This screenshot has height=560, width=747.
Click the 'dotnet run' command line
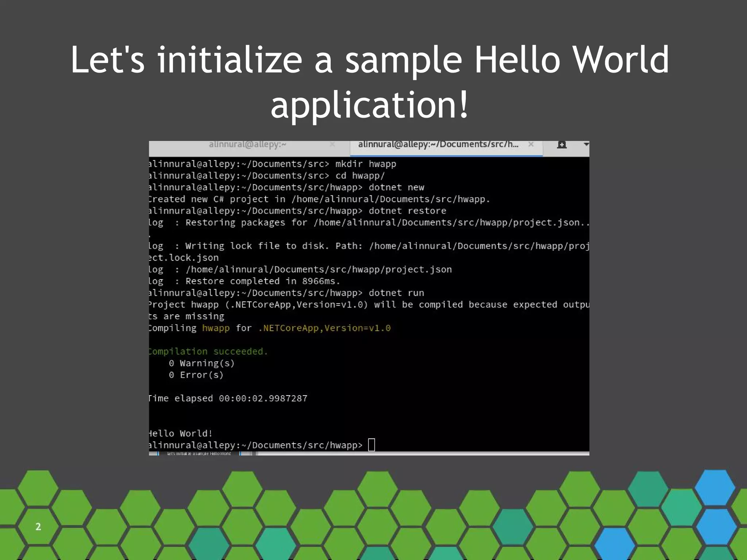287,293
